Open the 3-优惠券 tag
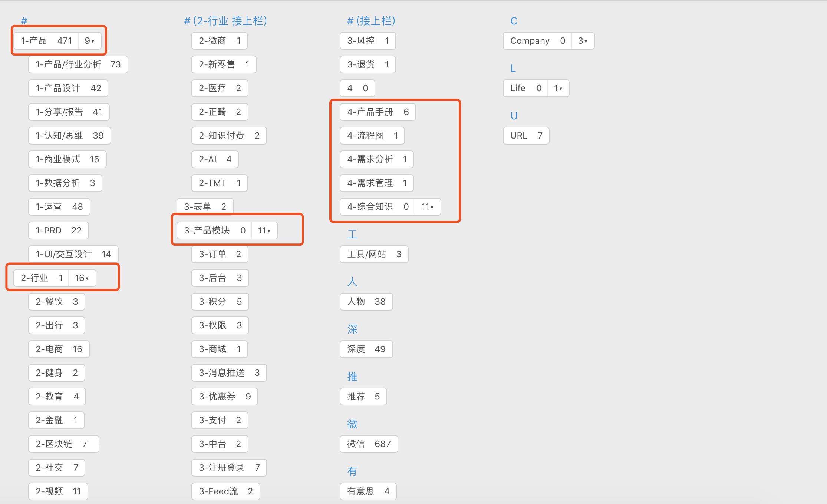Viewport: 827px width, 504px height. [224, 397]
